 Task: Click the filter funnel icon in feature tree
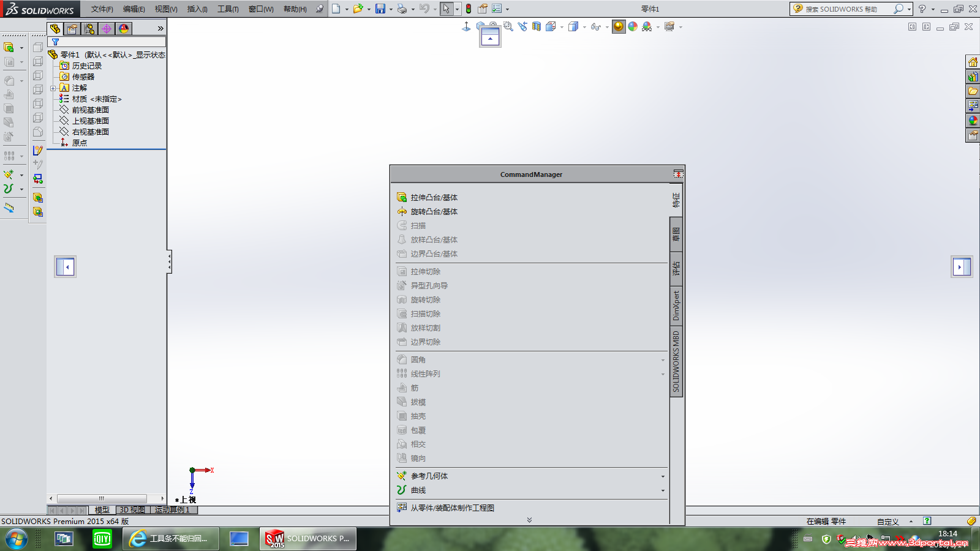click(x=55, y=42)
